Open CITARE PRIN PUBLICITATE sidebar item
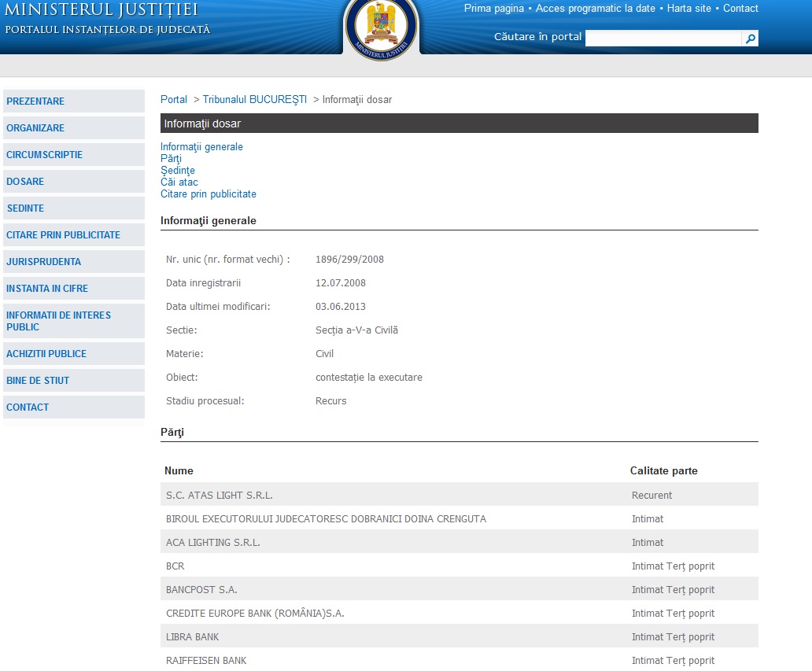Viewport: 812px width, 671px height. (63, 235)
